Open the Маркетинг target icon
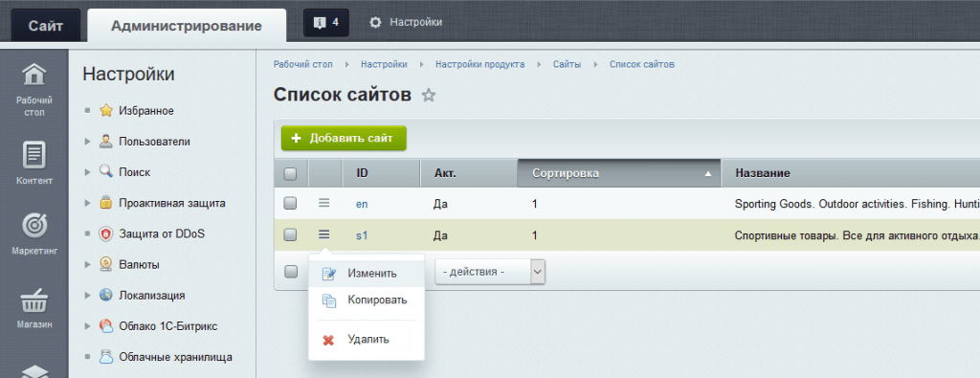 [33, 226]
